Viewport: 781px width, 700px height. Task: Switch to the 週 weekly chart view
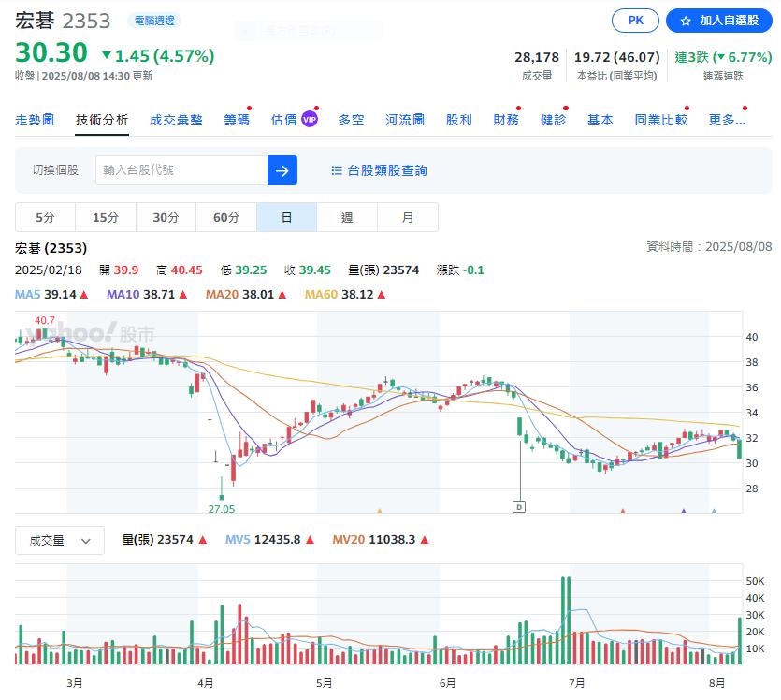346,216
